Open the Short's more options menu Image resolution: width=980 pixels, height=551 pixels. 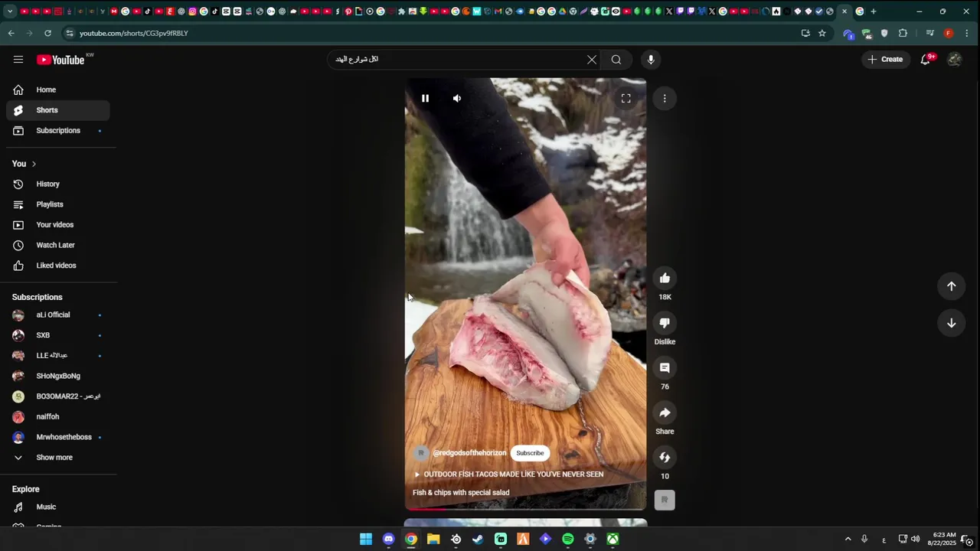coord(665,98)
